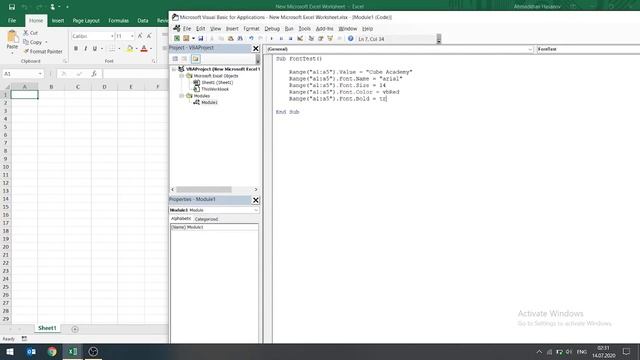Click View Object icon in Project panel
Viewport: 640px width, 360px height.
tap(184, 59)
